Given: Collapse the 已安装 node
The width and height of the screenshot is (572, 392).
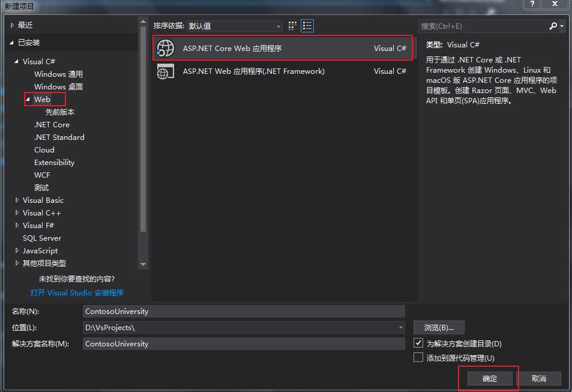Looking at the screenshot, I should coord(11,43).
